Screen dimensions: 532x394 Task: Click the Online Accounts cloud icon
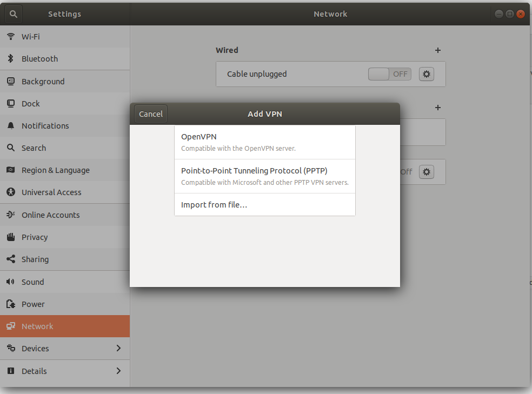(x=11, y=214)
